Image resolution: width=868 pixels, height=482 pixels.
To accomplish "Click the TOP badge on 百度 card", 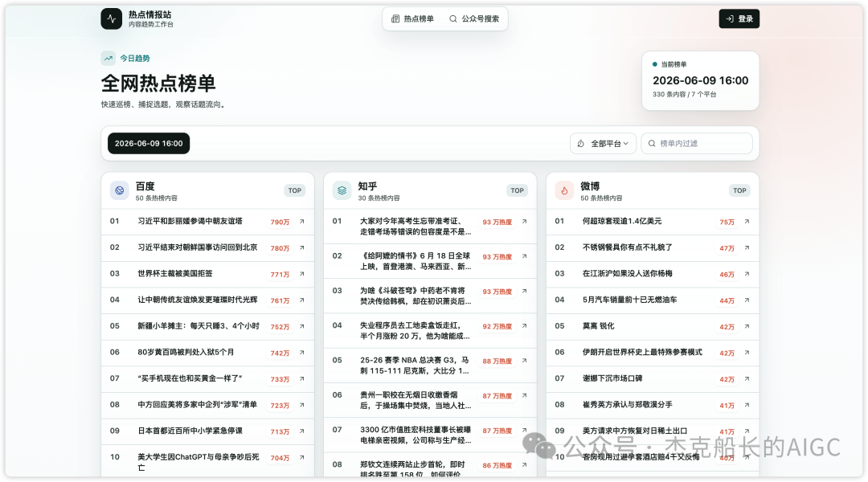I will (x=294, y=190).
